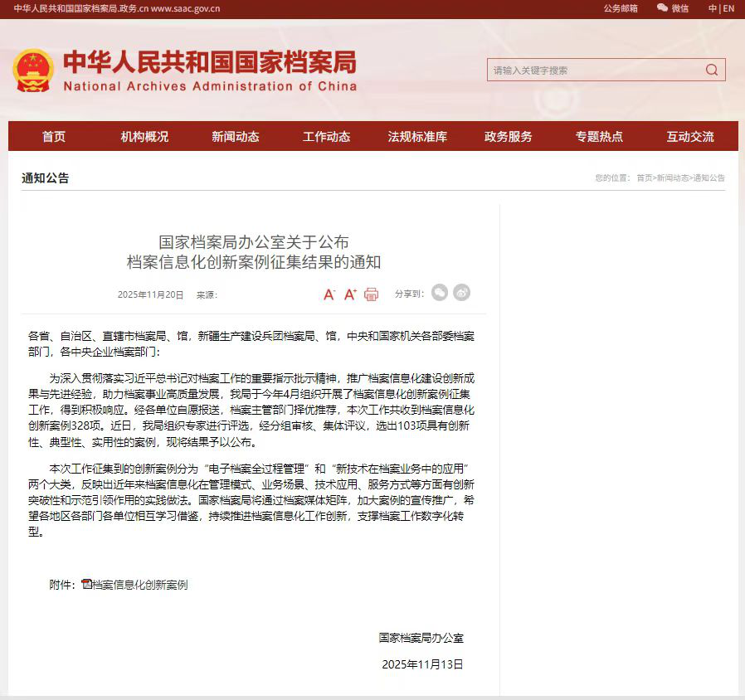Open the 政务服务 navigation item
Screen dimensions: 745x700
point(508,137)
